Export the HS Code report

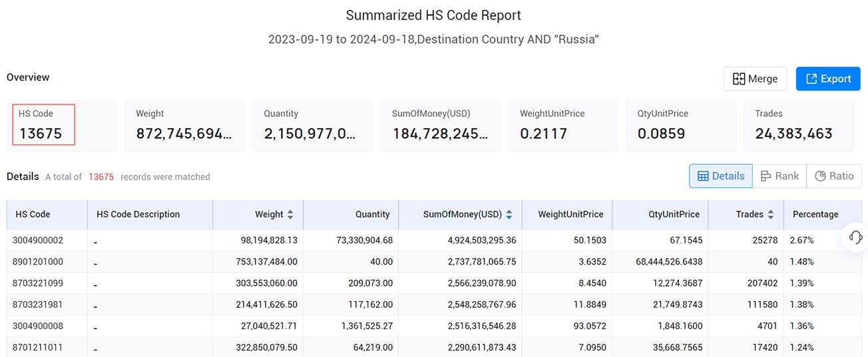tap(828, 78)
